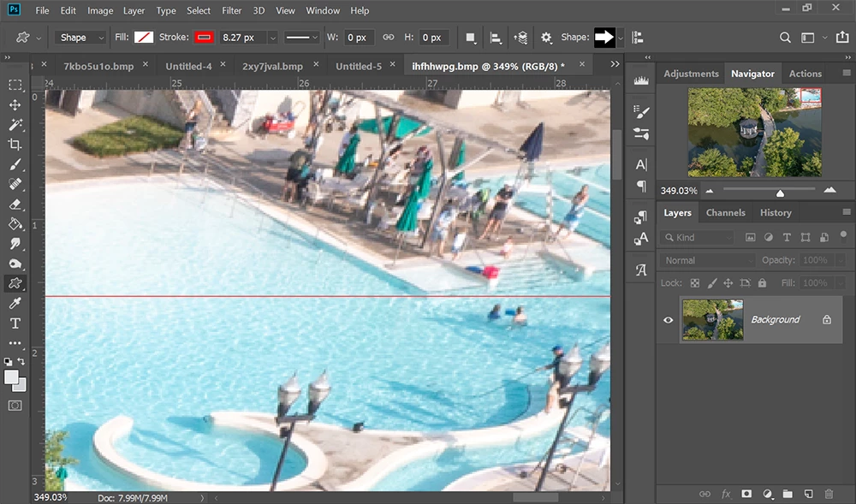The image size is (856, 504).
Task: Open the Window menu
Action: coord(323,10)
